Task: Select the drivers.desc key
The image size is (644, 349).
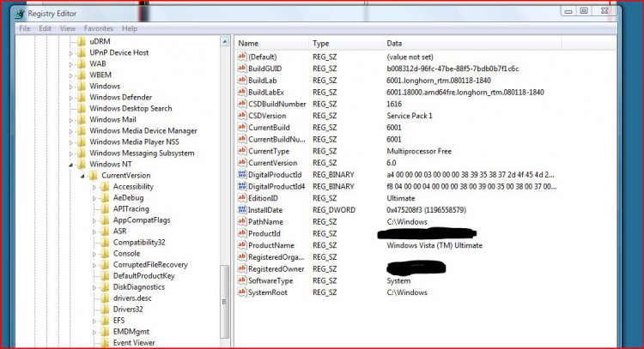Action: (132, 298)
